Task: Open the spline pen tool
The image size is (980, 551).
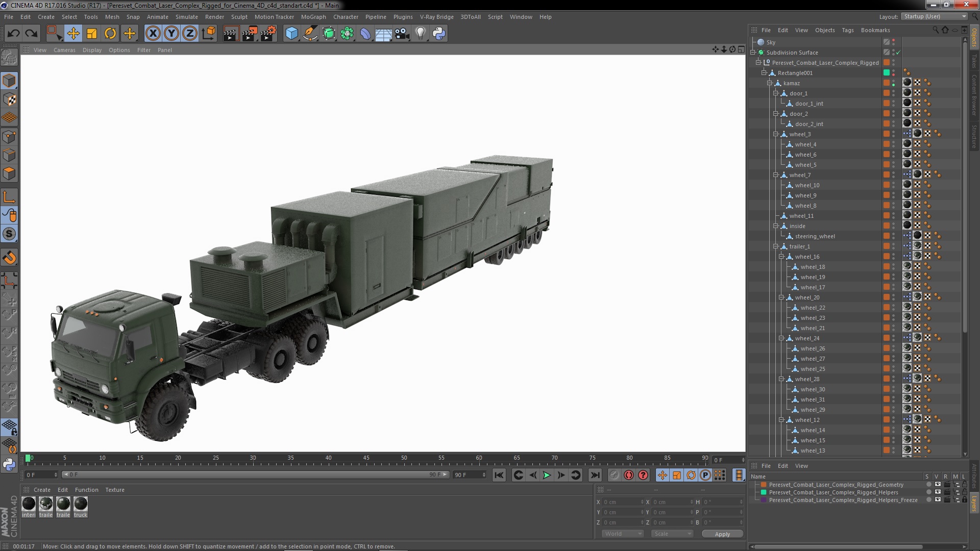Action: pyautogui.click(x=310, y=34)
